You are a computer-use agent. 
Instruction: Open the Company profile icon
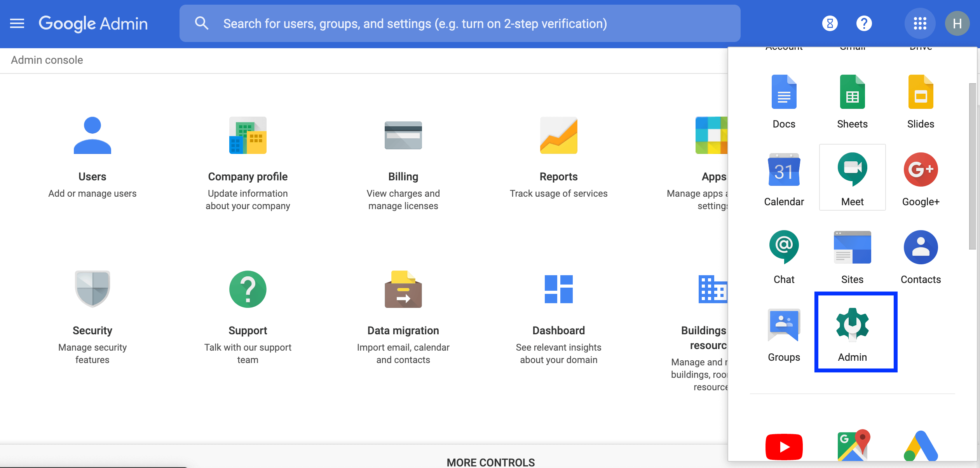click(248, 135)
